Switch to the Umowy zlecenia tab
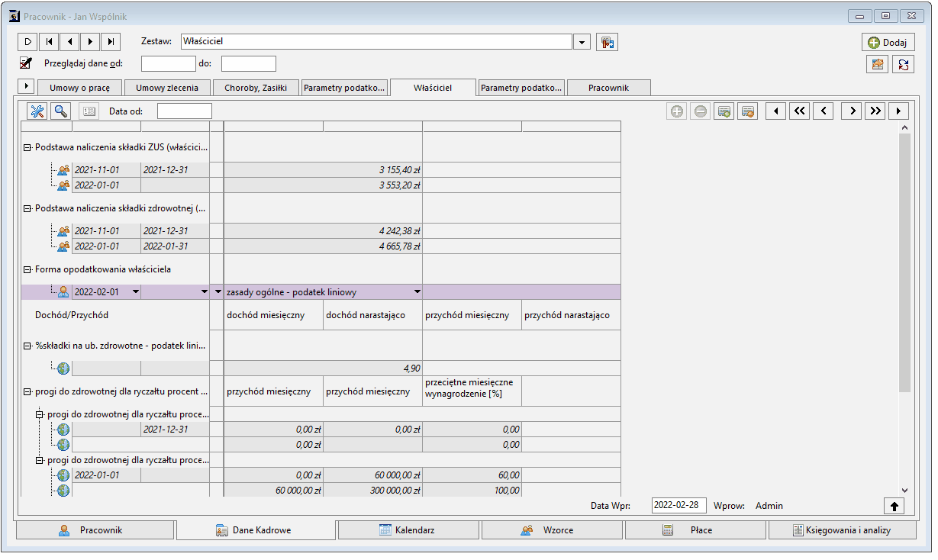 coord(167,88)
